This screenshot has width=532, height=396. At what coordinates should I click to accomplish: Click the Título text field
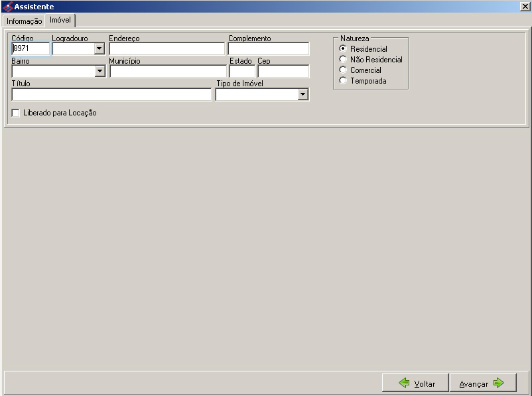tap(111, 94)
